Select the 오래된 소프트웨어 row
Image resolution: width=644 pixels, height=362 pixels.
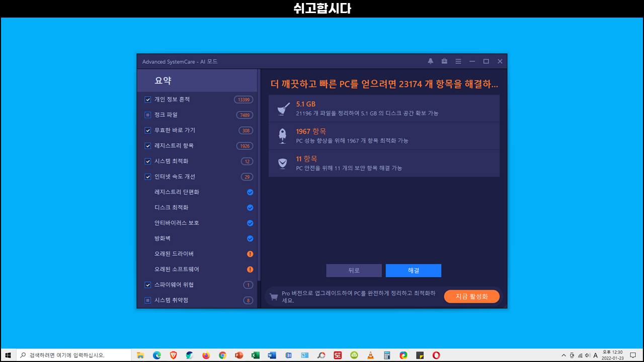pos(197,269)
